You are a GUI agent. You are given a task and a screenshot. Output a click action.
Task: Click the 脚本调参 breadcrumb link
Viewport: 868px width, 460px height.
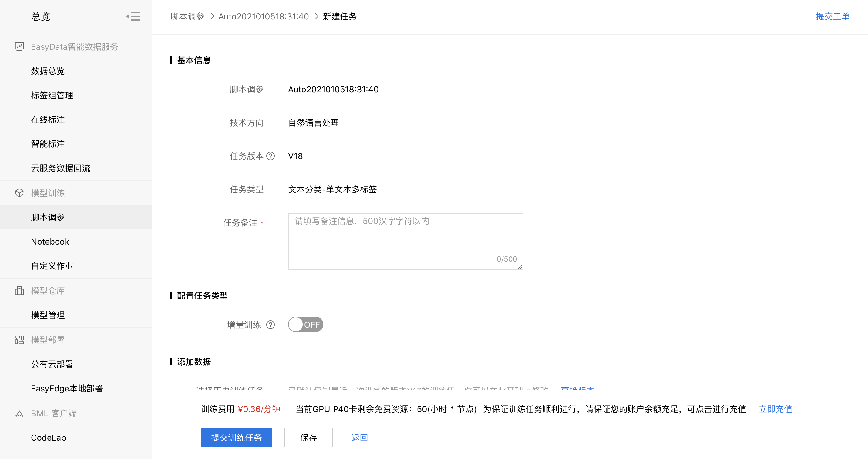(187, 16)
